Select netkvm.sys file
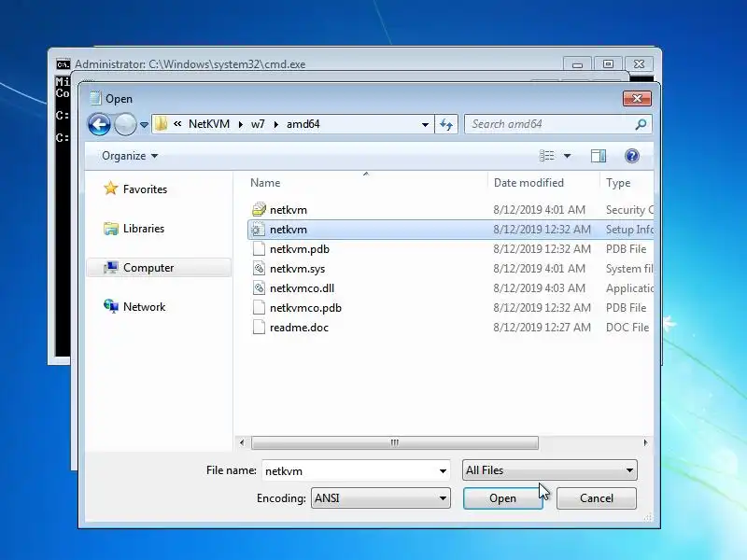The image size is (747, 560). (x=450, y=269)
